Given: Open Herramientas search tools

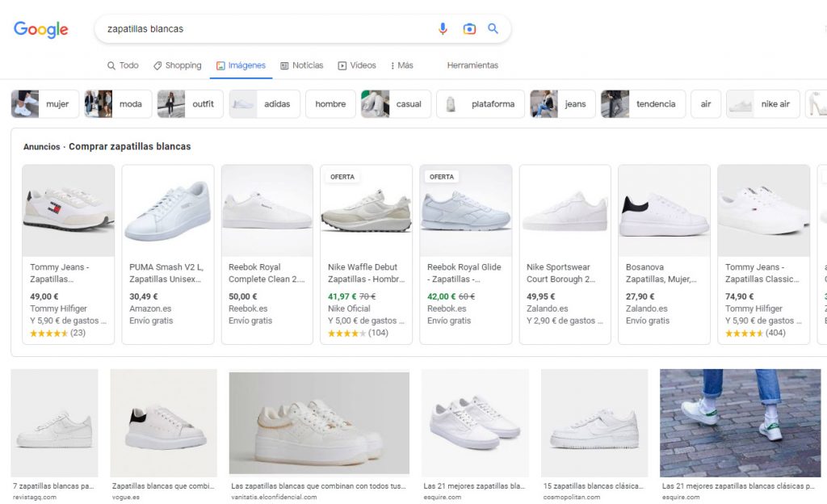Looking at the screenshot, I should tap(472, 65).
